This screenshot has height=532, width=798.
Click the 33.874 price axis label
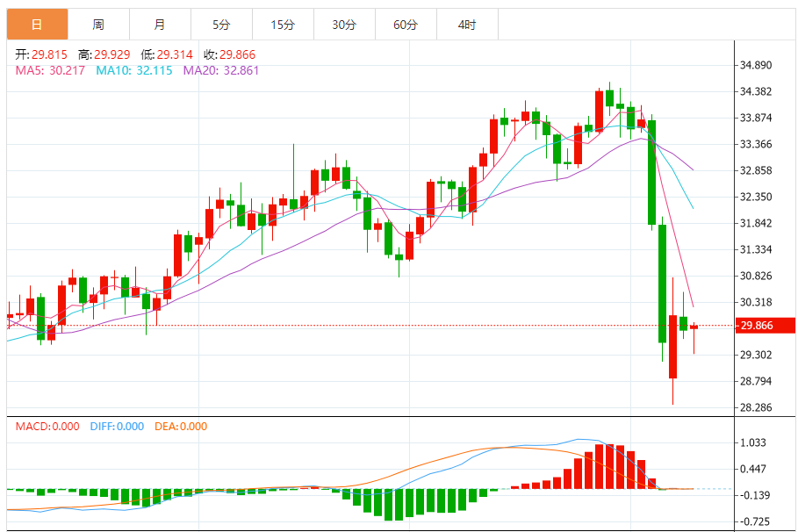[x=756, y=119]
